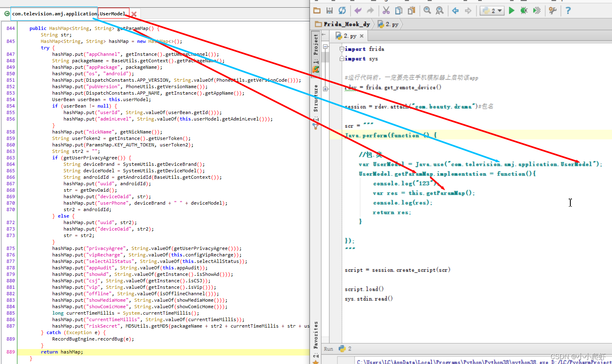612x364 pixels.
Task: Run with coverage icon
Action: [537, 11]
